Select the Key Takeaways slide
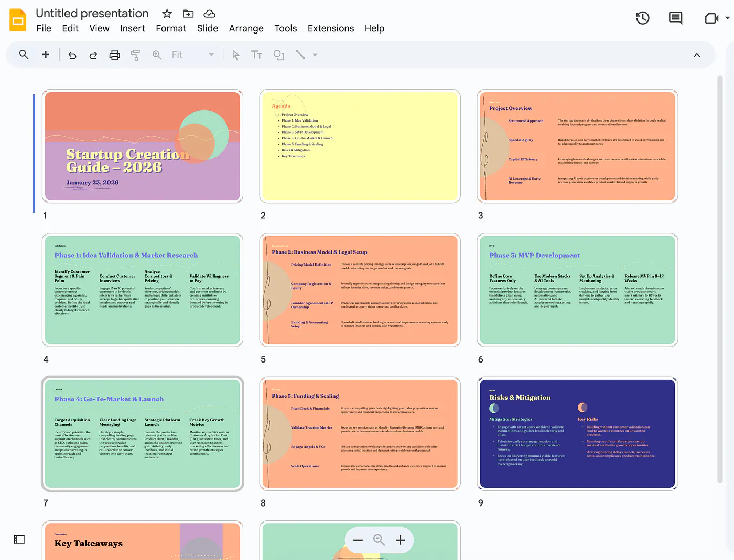Viewport: 734px width, 560px height. 143,541
